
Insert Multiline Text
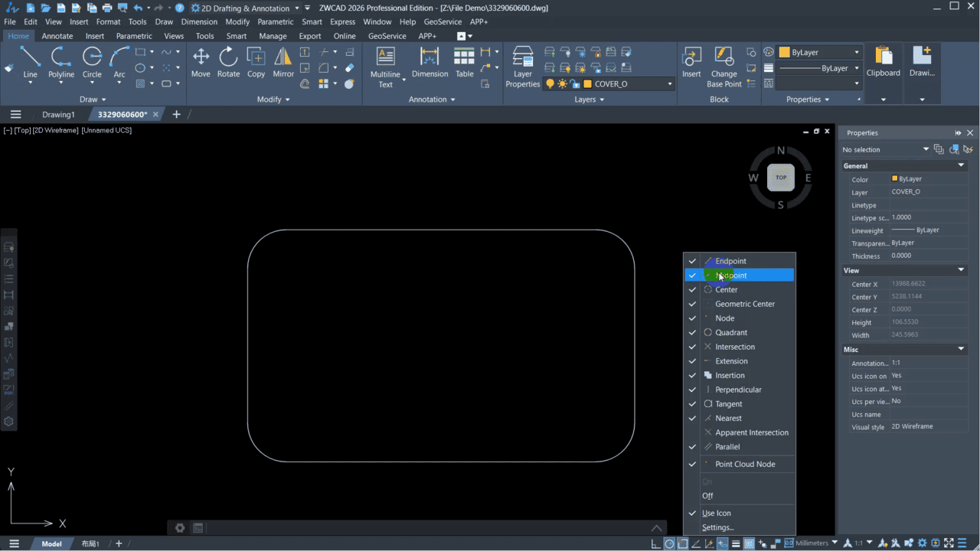(x=385, y=67)
